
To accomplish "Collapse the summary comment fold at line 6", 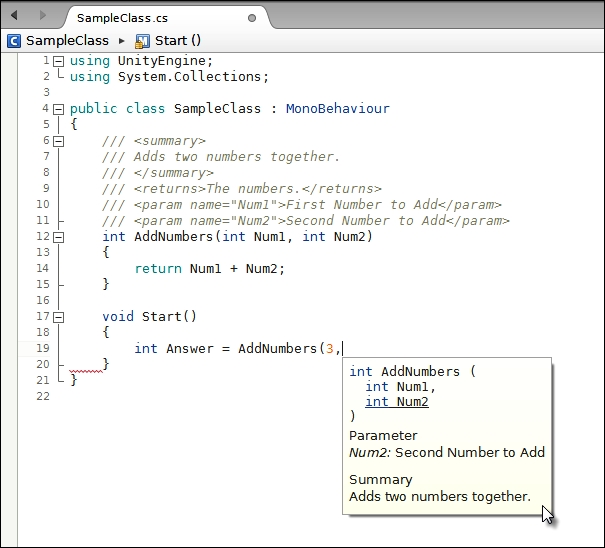I will click(x=58, y=141).
